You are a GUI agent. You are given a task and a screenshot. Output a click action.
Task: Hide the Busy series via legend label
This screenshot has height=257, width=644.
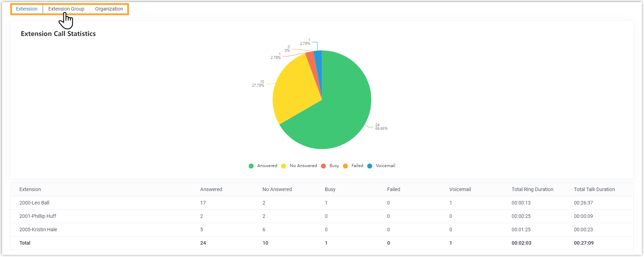coord(334,166)
